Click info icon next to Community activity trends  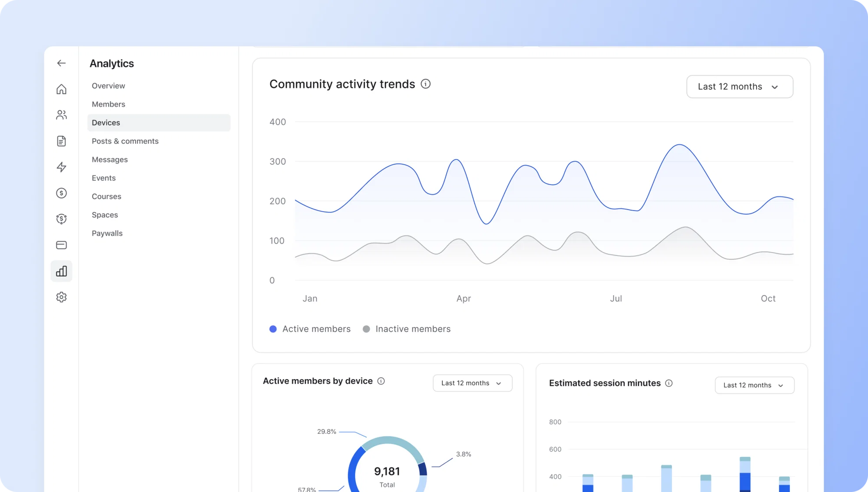pos(426,84)
